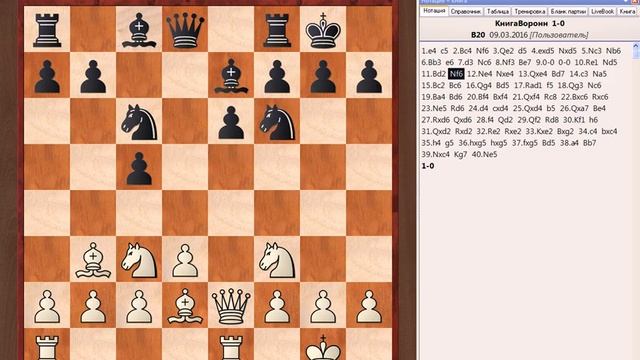Click the highlighted move Nf6 after 11.Bd2
The image size is (640, 360).
456,74
